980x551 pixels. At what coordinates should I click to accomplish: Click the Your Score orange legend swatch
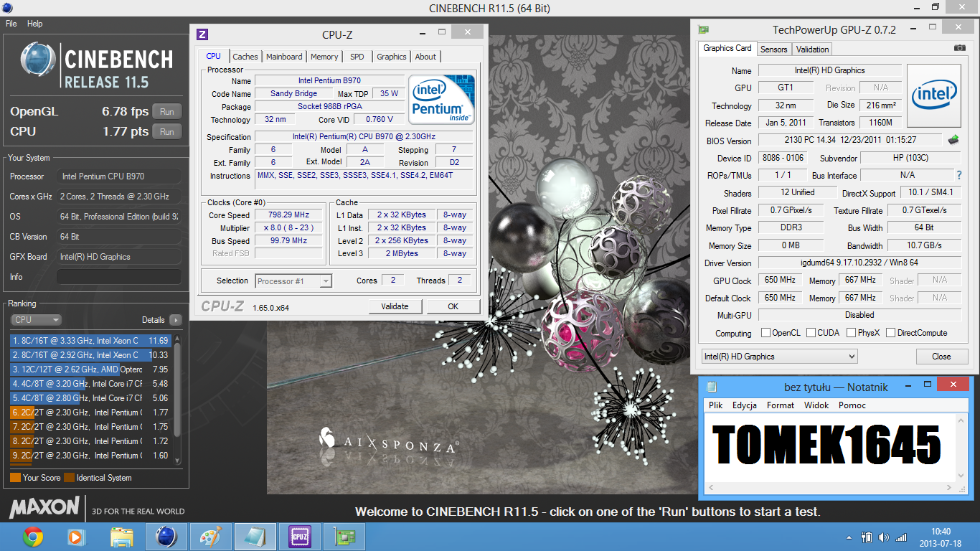(x=15, y=478)
